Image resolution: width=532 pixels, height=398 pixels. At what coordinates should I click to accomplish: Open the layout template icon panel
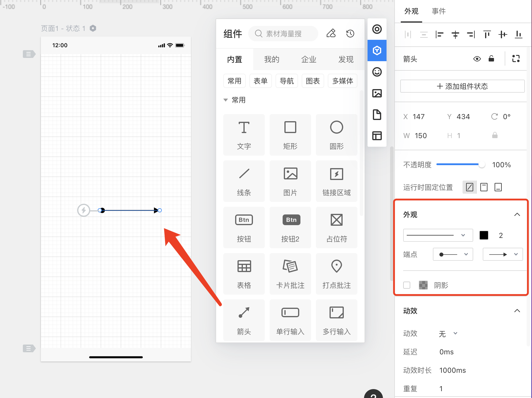coord(377,136)
